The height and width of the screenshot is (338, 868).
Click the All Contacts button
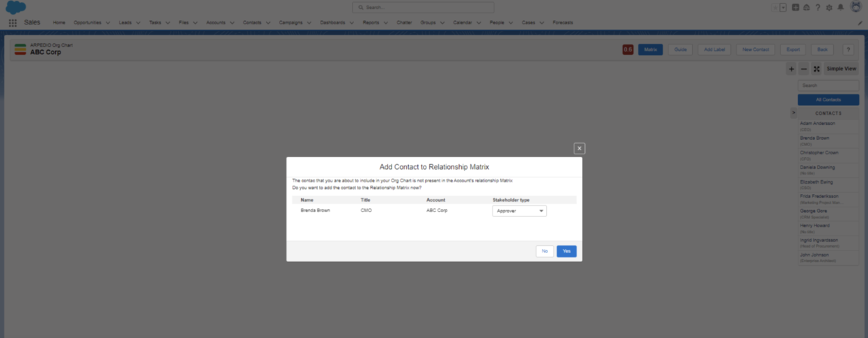(x=828, y=99)
